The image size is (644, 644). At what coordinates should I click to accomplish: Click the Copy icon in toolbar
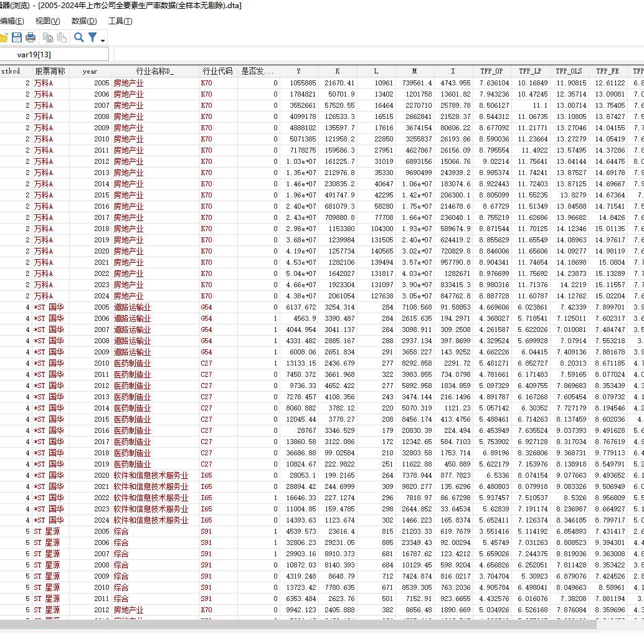(48, 37)
